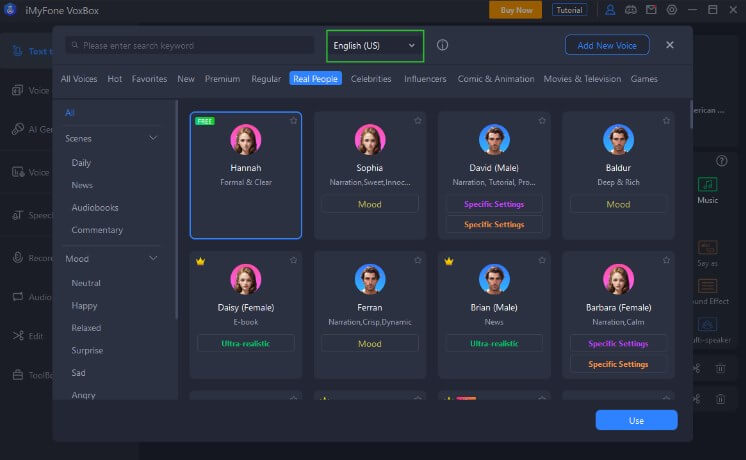Click purple Specific Settings on David card
Image resolution: width=746 pixels, height=460 pixels.
click(494, 204)
